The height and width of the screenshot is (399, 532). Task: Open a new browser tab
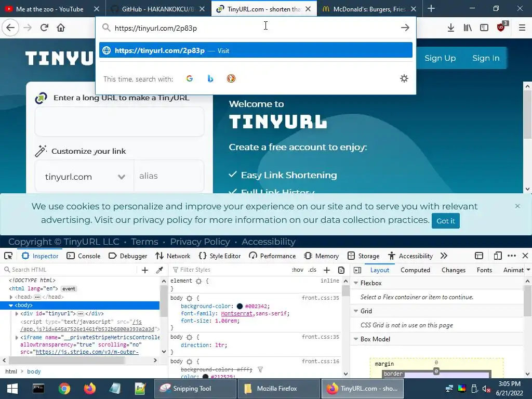coord(431,9)
